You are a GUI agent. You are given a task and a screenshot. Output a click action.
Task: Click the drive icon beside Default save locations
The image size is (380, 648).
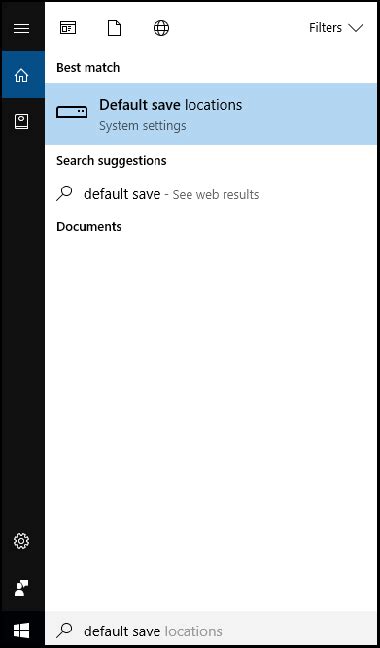click(x=71, y=112)
